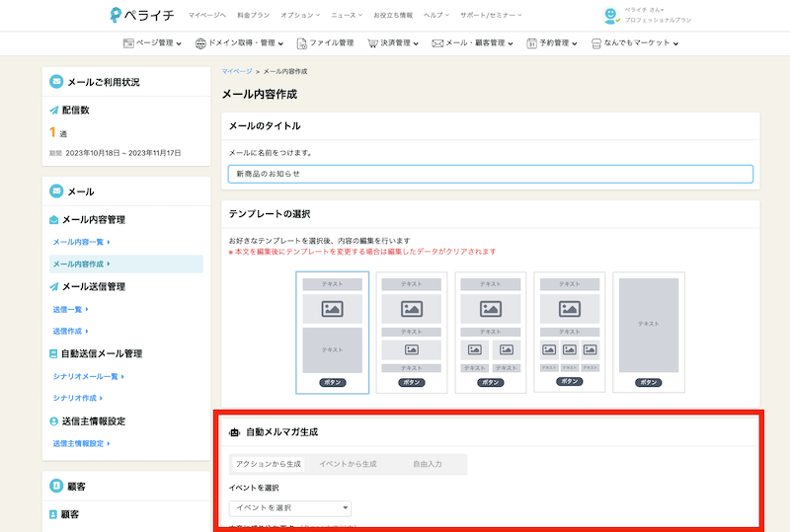The image size is (790, 532).
Task: Click the Nandemo Market shop icon
Action: click(595, 43)
